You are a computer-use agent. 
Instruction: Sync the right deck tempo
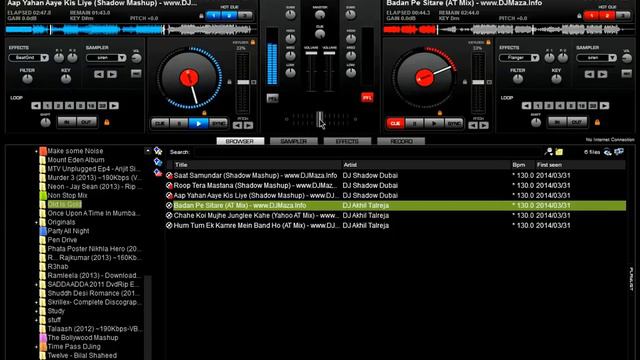(453, 123)
